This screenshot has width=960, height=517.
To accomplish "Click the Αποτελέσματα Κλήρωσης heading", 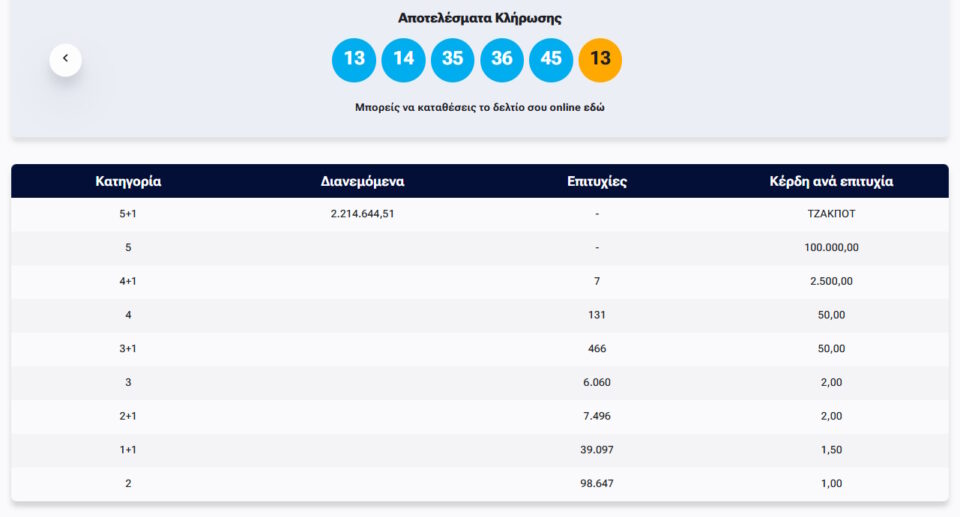I will click(479, 18).
